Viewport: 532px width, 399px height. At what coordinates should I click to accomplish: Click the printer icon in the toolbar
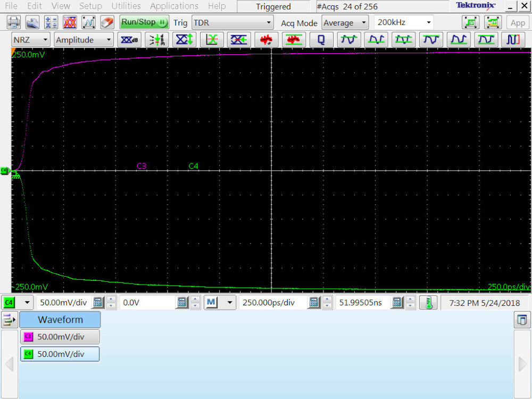point(14,22)
